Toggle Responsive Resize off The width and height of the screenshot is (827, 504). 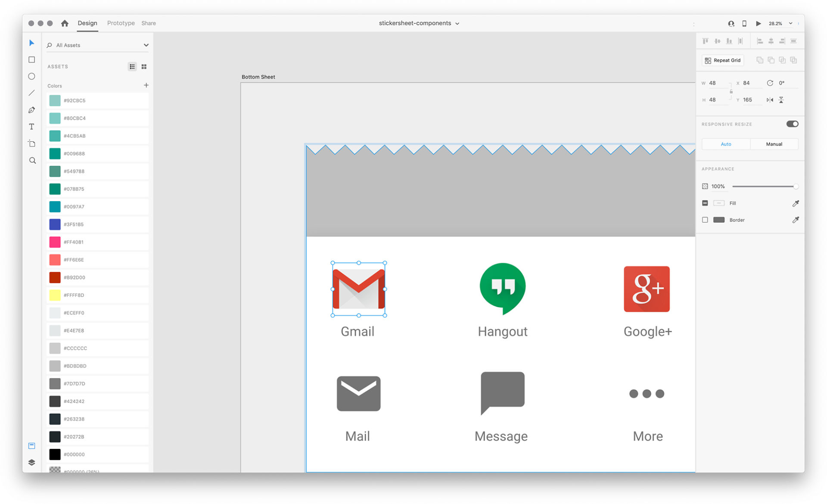792,124
